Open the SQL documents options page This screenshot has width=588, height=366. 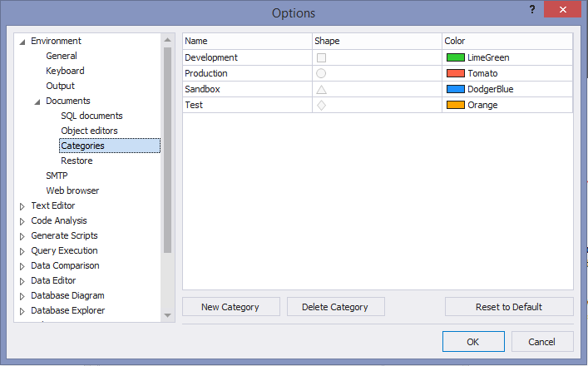point(91,116)
